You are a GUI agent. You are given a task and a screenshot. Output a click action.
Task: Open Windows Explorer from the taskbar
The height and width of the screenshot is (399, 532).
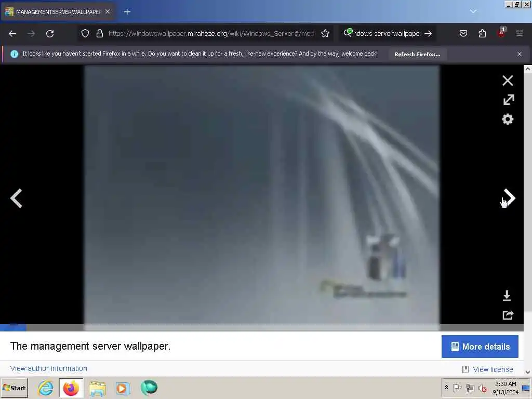tap(97, 388)
